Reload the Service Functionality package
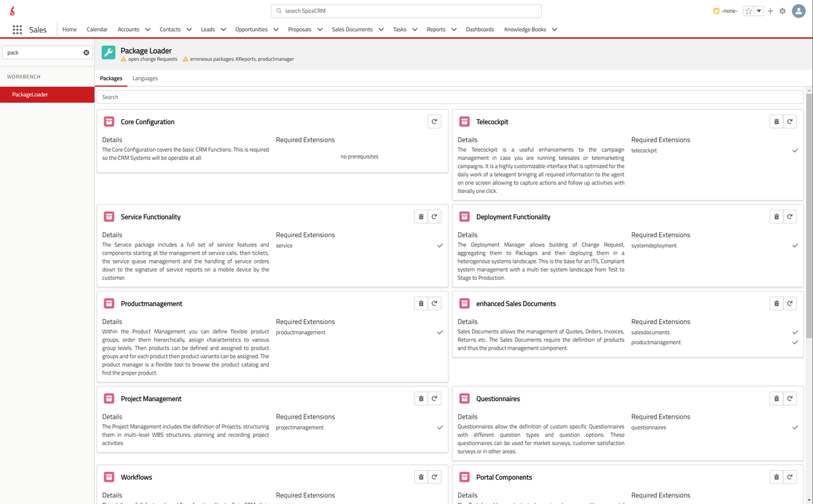Viewport: 813px width, 504px height. 435,217
